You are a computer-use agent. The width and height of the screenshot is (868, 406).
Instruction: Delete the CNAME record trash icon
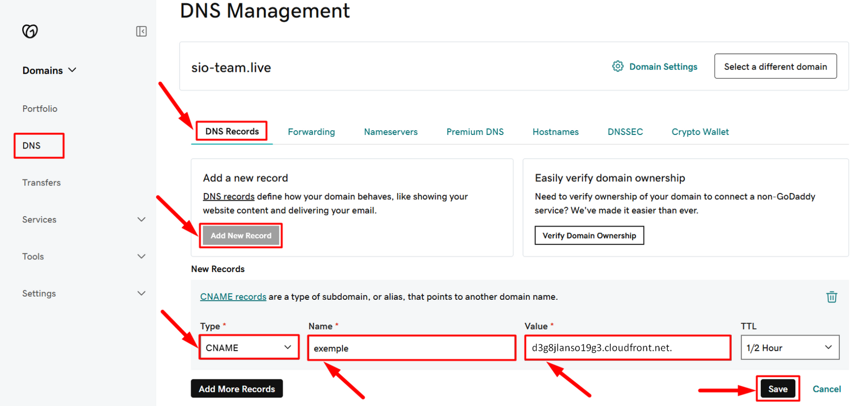pyautogui.click(x=831, y=297)
